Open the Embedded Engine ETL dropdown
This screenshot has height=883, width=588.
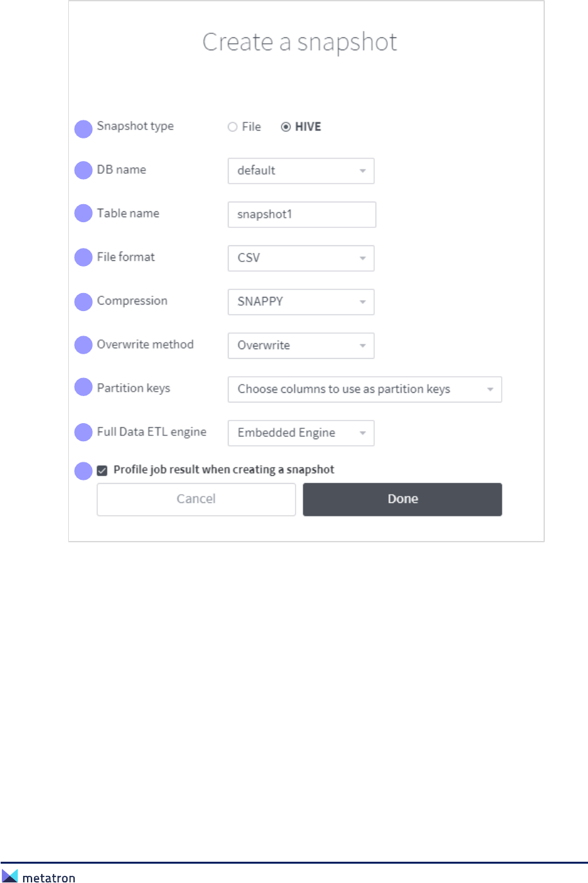(301, 433)
